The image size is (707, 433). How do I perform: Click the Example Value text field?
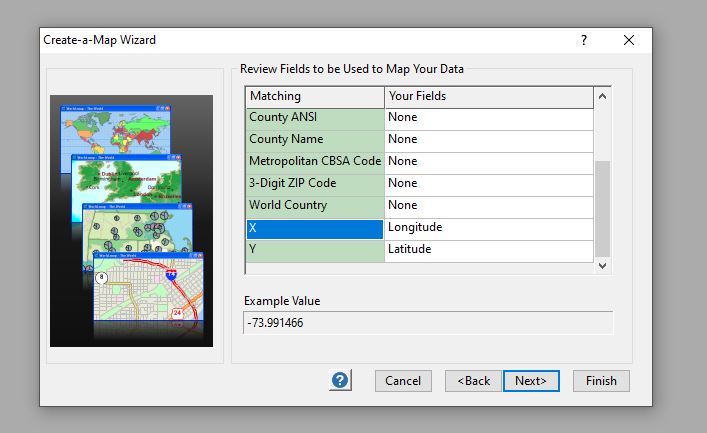pos(428,323)
